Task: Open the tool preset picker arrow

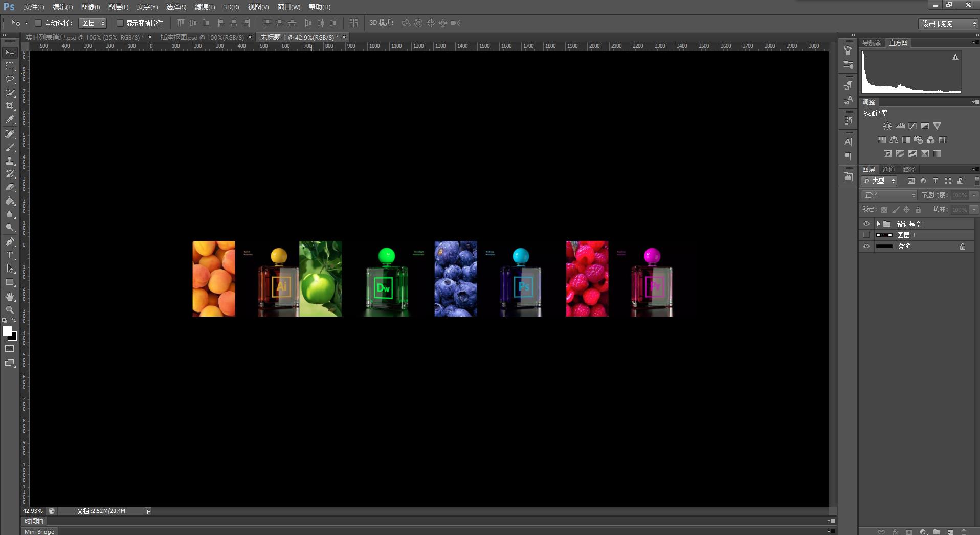Action: coord(26,23)
